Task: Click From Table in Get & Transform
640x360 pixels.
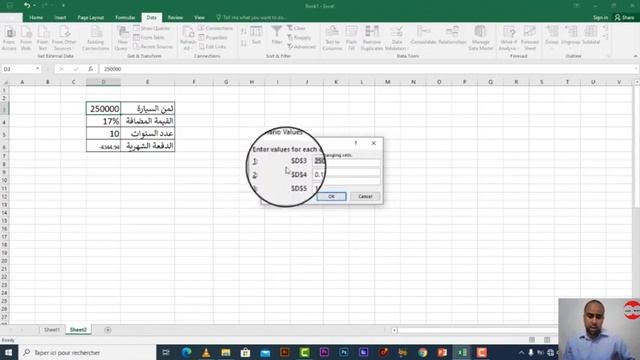Action: click(149, 37)
